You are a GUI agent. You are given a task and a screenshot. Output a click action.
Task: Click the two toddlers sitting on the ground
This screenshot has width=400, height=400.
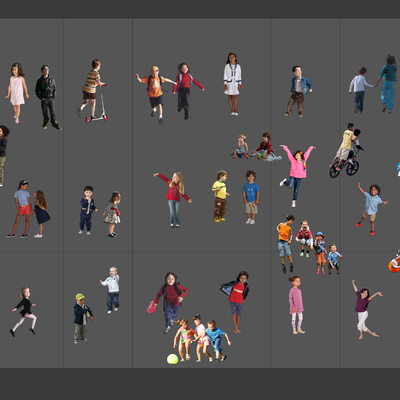pyautogui.click(x=256, y=147)
